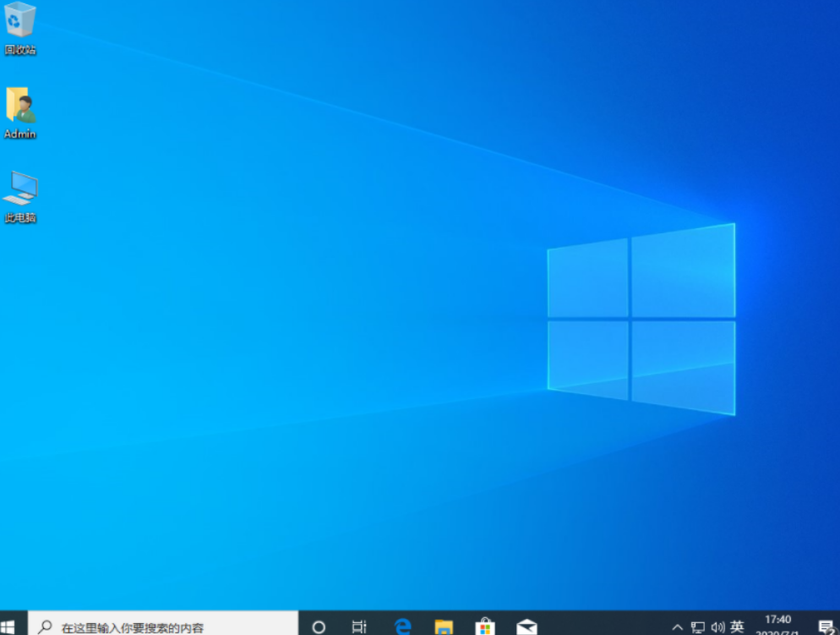Open the clock and calendar flyout at 17:40
This screenshot has width=840, height=635.
777,626
